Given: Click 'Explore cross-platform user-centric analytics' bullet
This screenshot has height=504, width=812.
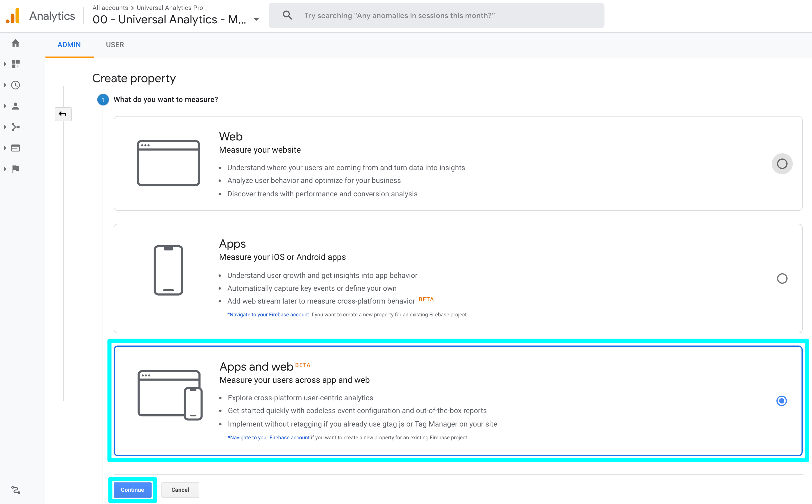Looking at the screenshot, I should tap(300, 398).
